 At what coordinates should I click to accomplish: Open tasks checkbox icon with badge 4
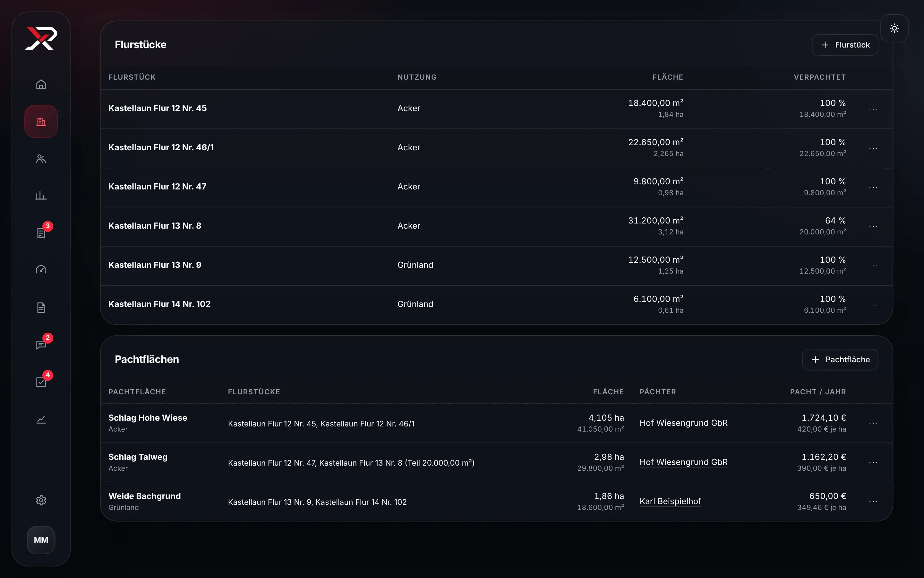coord(41,382)
